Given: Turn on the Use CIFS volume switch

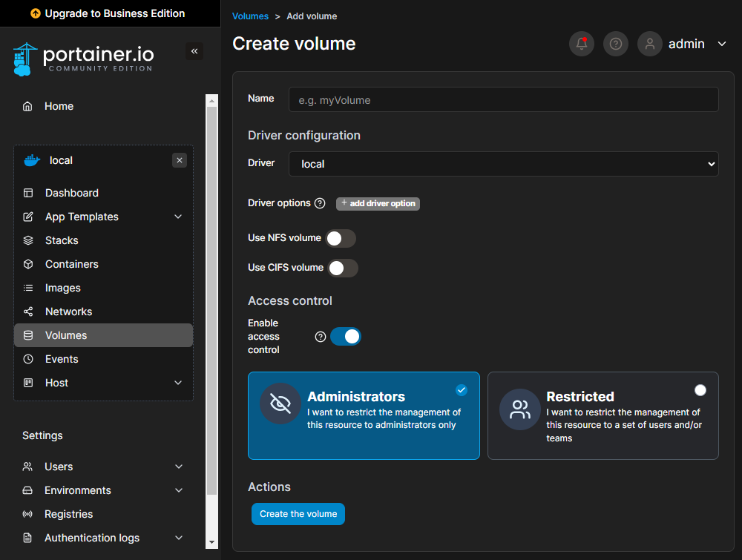Looking at the screenshot, I should [x=343, y=268].
